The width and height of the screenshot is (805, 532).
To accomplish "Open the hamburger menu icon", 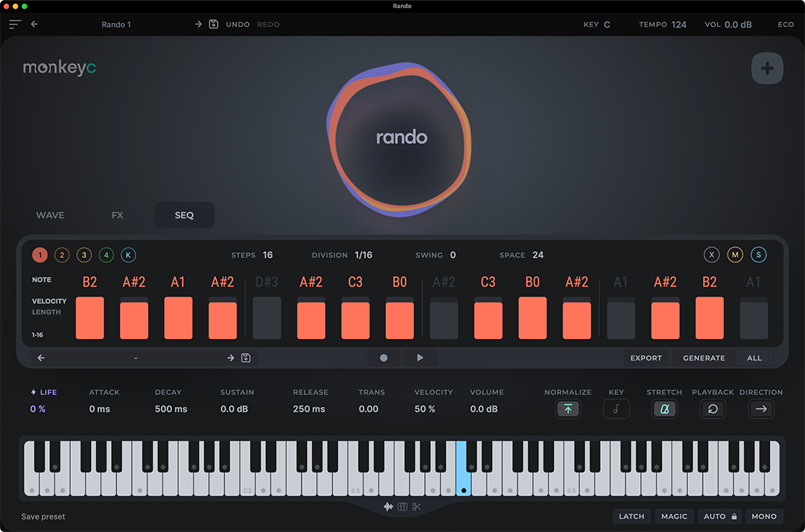I will coord(15,25).
